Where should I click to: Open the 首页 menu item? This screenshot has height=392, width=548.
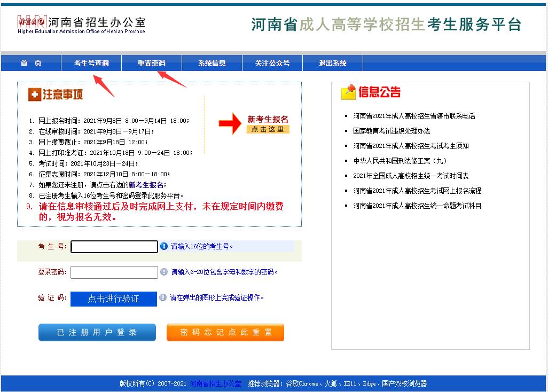point(31,63)
